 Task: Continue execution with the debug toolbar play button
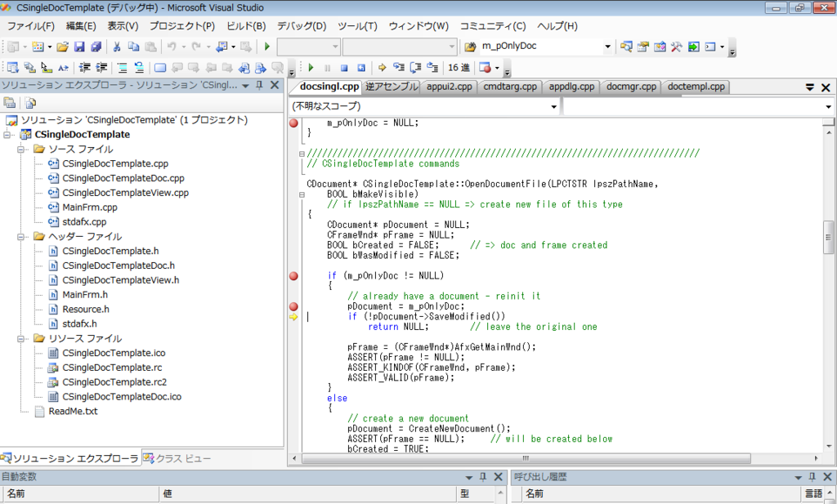[x=311, y=68]
